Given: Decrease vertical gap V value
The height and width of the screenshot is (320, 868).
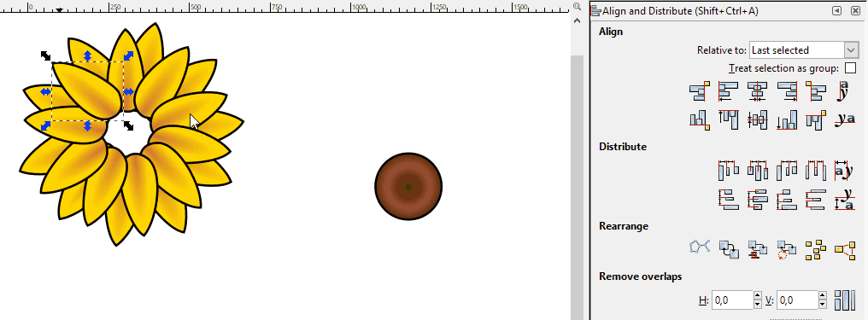Looking at the screenshot, I should [823, 305].
